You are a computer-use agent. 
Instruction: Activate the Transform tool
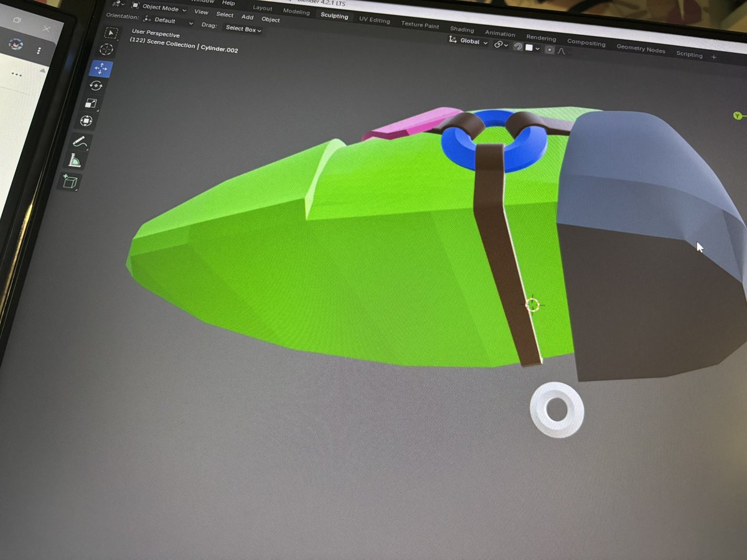coord(87,121)
